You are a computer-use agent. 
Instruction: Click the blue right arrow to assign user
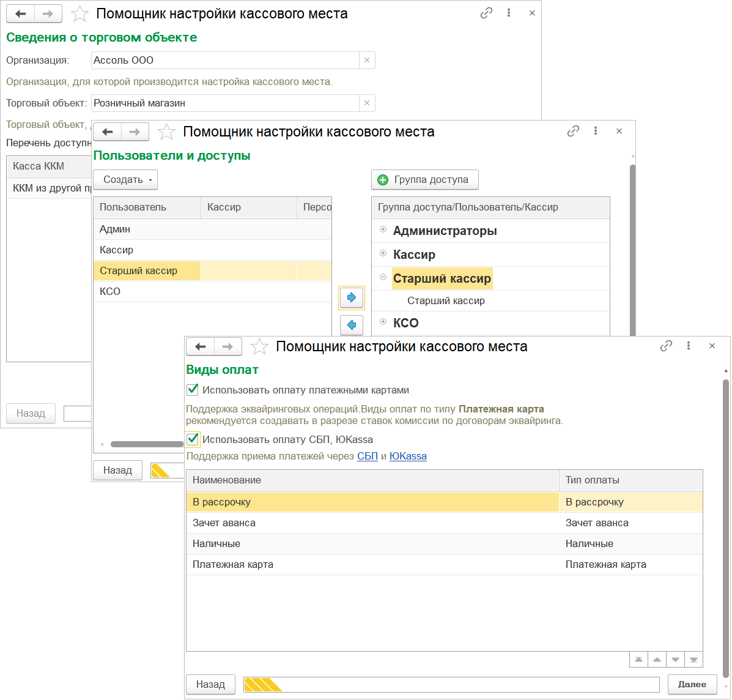352,297
